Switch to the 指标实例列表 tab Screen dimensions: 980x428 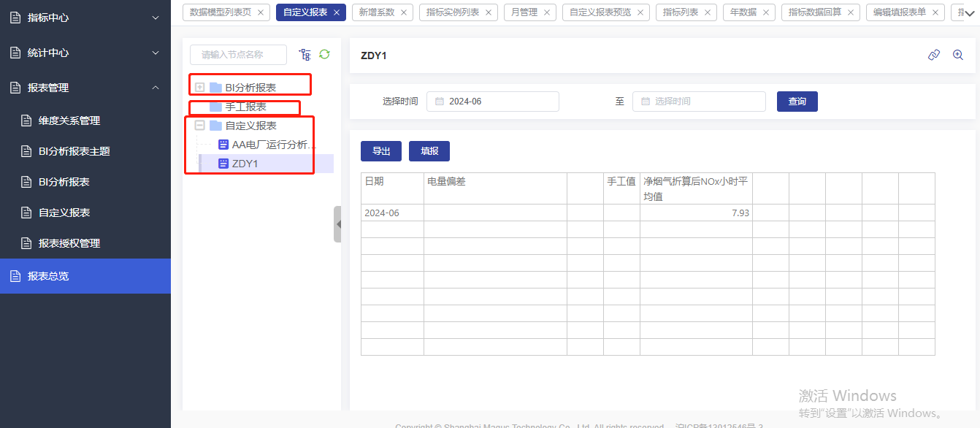point(453,12)
